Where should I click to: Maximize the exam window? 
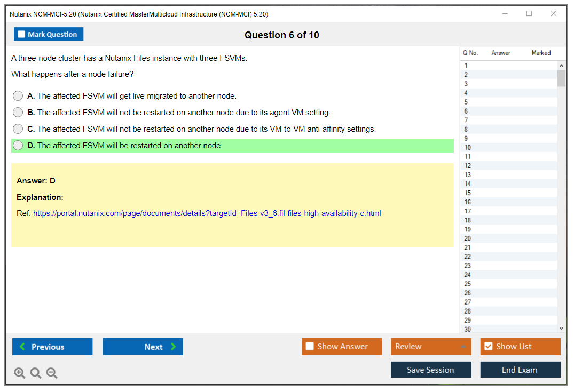[529, 14]
